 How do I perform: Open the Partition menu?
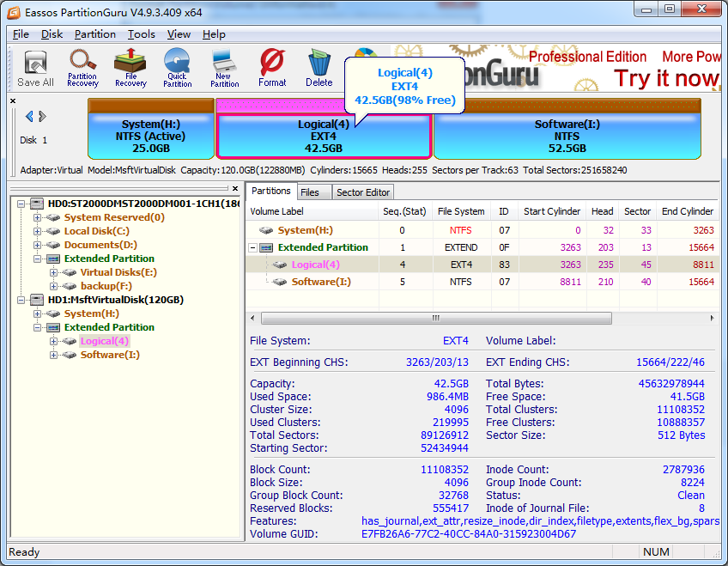(x=95, y=34)
